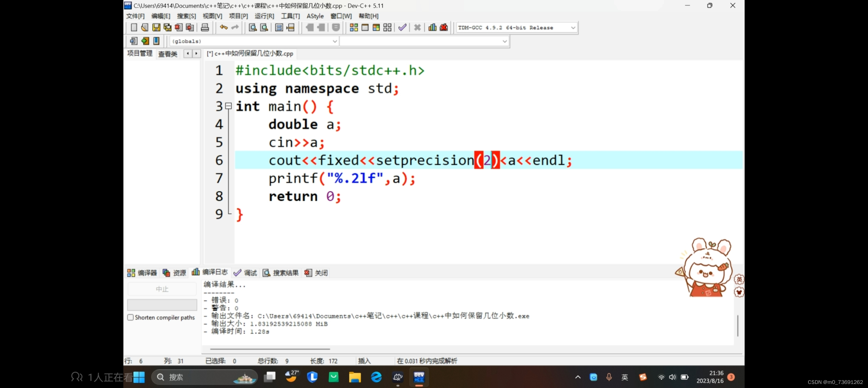The height and width of the screenshot is (388, 868).
Task: Click the Delete profiling information icon
Action: tap(444, 28)
